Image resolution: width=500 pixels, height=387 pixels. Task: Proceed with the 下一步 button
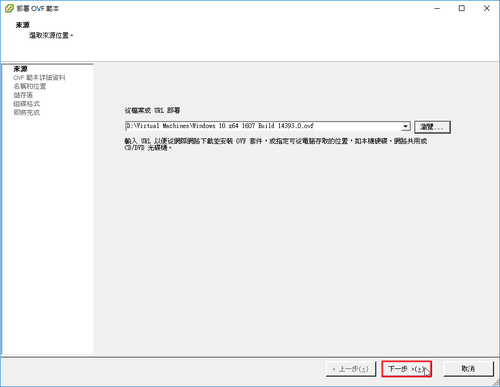point(407,369)
